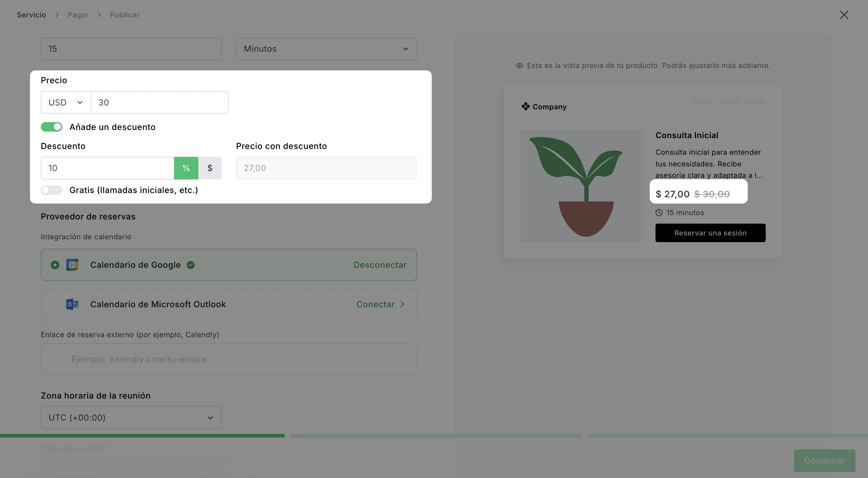
Task: Open the USD currency dropdown
Action: coord(66,103)
